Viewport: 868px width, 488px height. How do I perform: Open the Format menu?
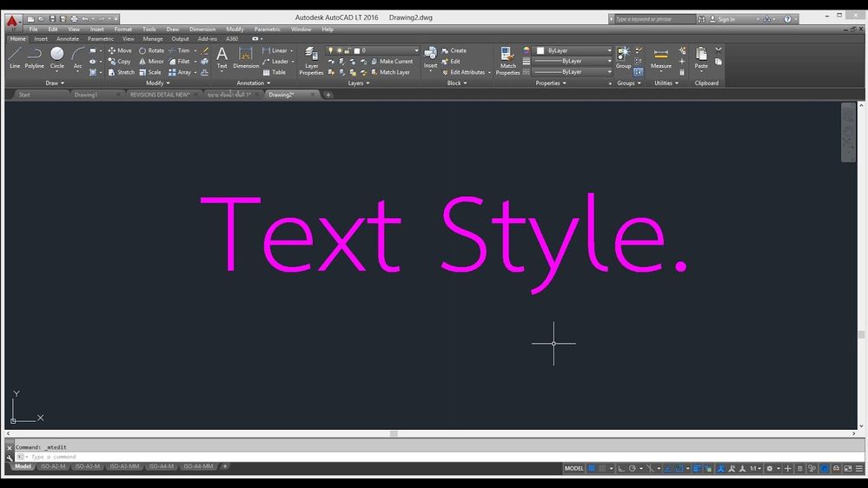coord(123,30)
